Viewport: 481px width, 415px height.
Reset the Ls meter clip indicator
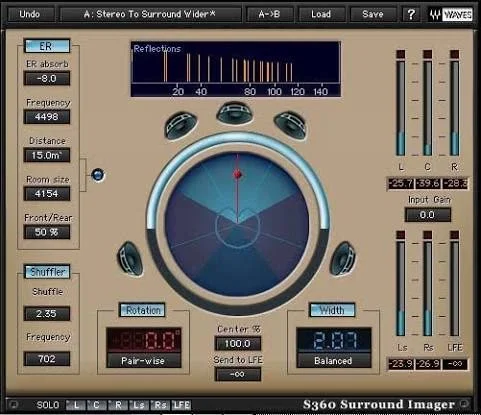coord(401,235)
